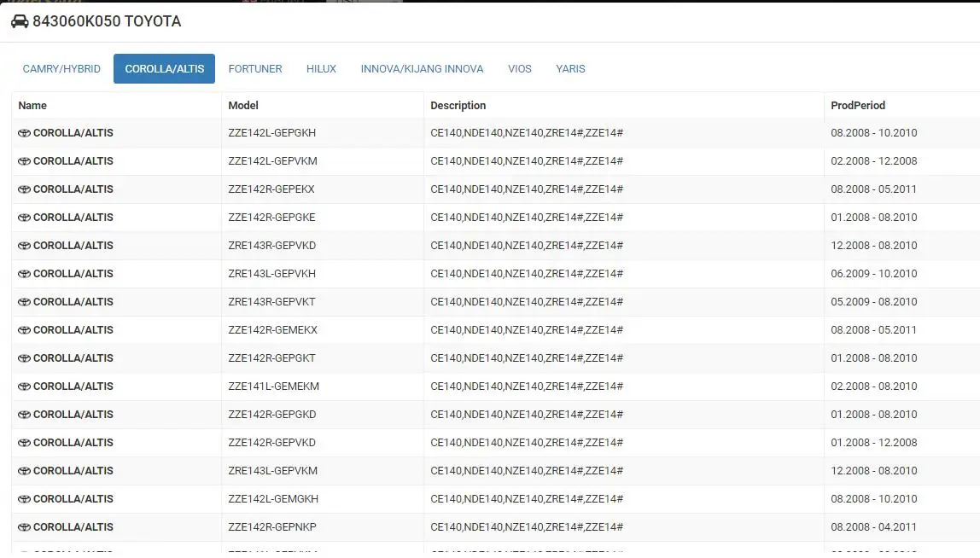Click the Toyota logo in the ZRE143L-GEPVKH row
This screenshot has width=980, height=558.
point(25,274)
